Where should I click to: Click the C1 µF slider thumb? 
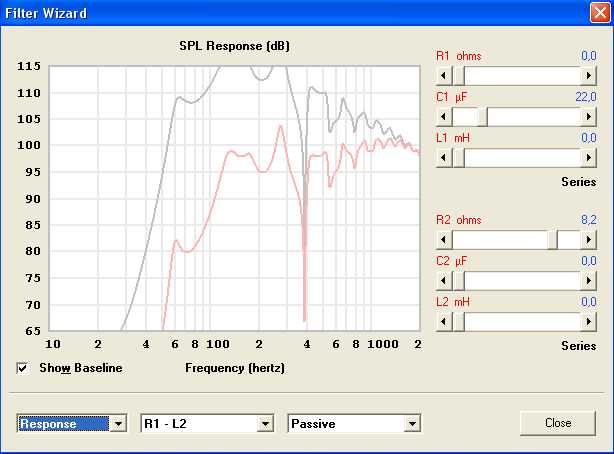[480, 116]
